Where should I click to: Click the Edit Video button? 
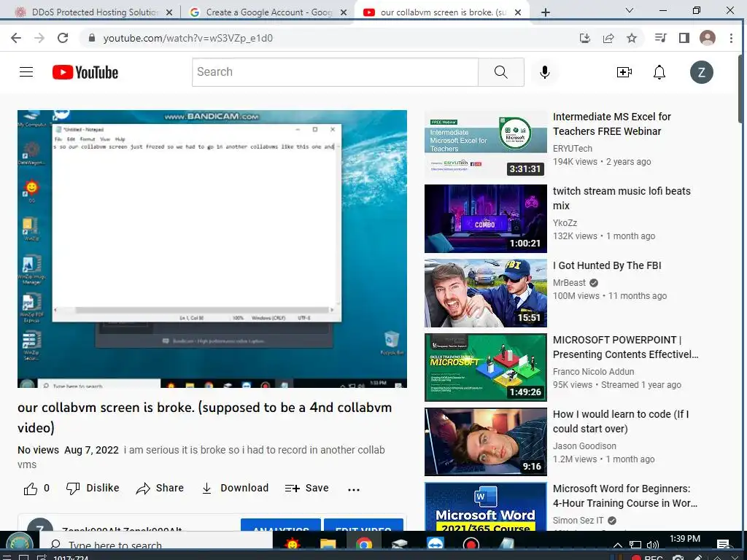pyautogui.click(x=363, y=525)
